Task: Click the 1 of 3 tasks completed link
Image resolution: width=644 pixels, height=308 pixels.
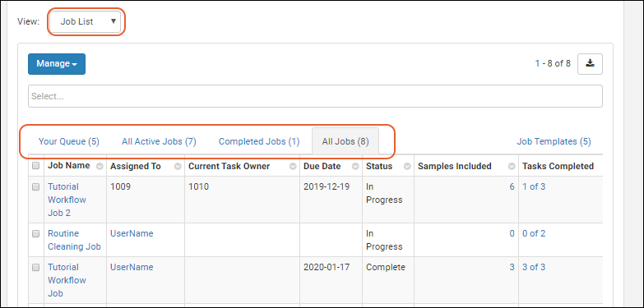Action: (534, 186)
